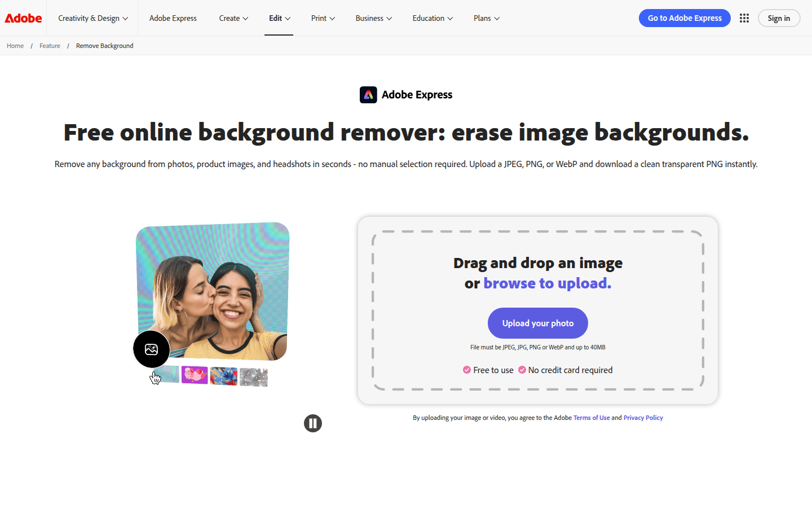The height and width of the screenshot is (508, 812).
Task: Open the Adobe Express nav item
Action: pos(173,18)
